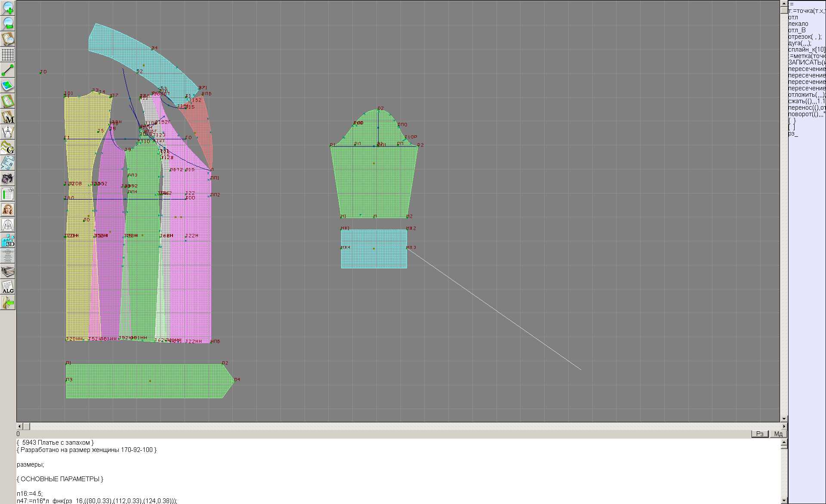Open the green spreadsheet table icon
The image size is (826, 504).
tap(8, 194)
